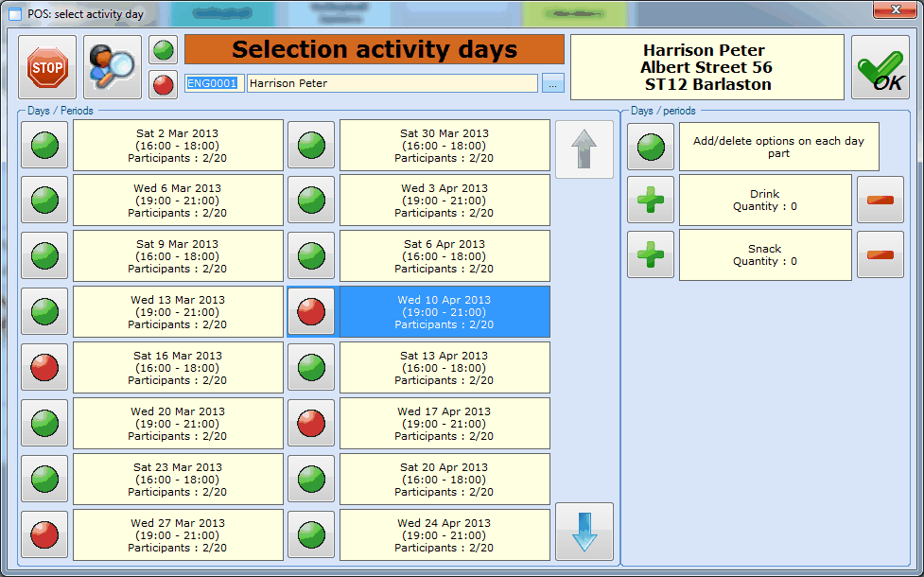The height and width of the screenshot is (577, 924).
Task: Select Sat 30 Mar 2013 period
Action: pos(444,145)
